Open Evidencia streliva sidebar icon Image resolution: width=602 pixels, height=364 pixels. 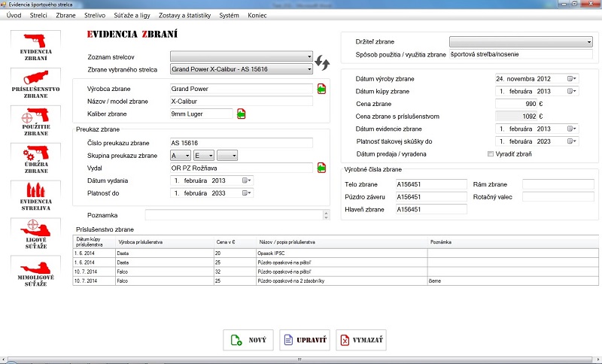35,197
